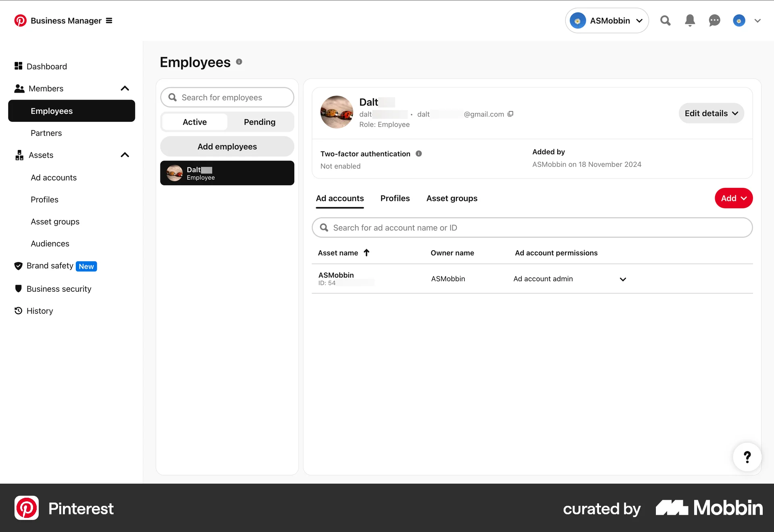Open notifications via the bell icon
Image resolution: width=774 pixels, height=532 pixels.
690,21
